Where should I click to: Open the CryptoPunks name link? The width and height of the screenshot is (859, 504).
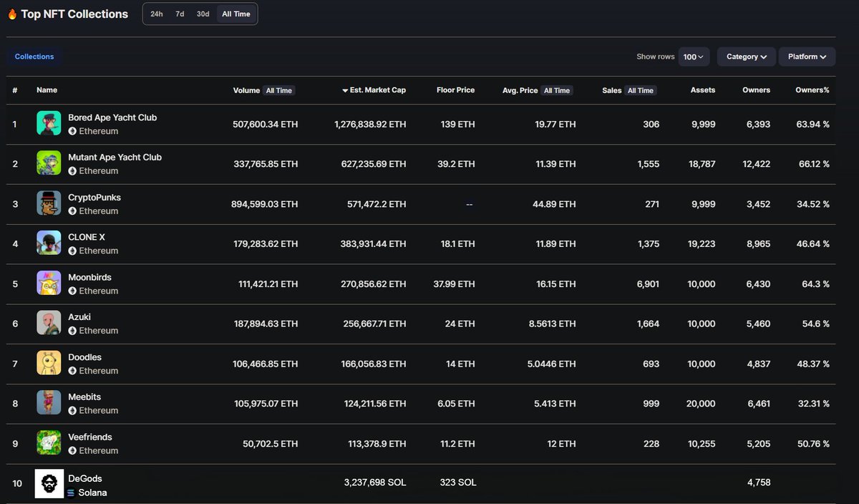click(94, 198)
